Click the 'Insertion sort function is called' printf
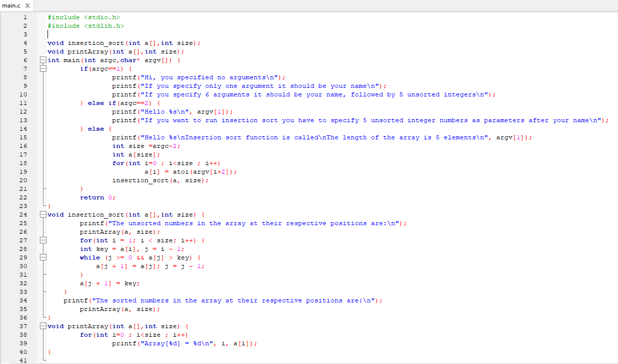The height and width of the screenshot is (364, 618). pyautogui.click(x=322, y=137)
